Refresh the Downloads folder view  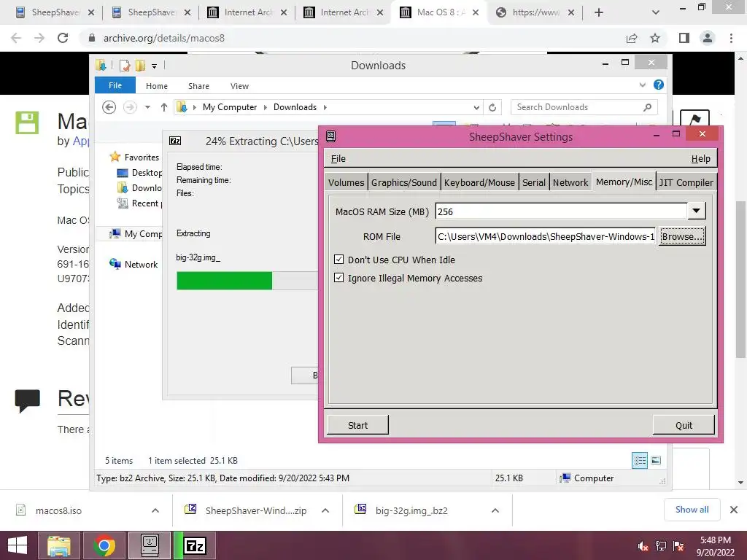coord(492,108)
